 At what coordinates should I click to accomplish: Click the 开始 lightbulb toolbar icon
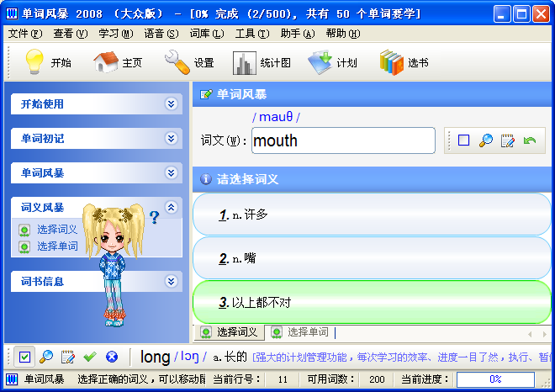(34, 63)
